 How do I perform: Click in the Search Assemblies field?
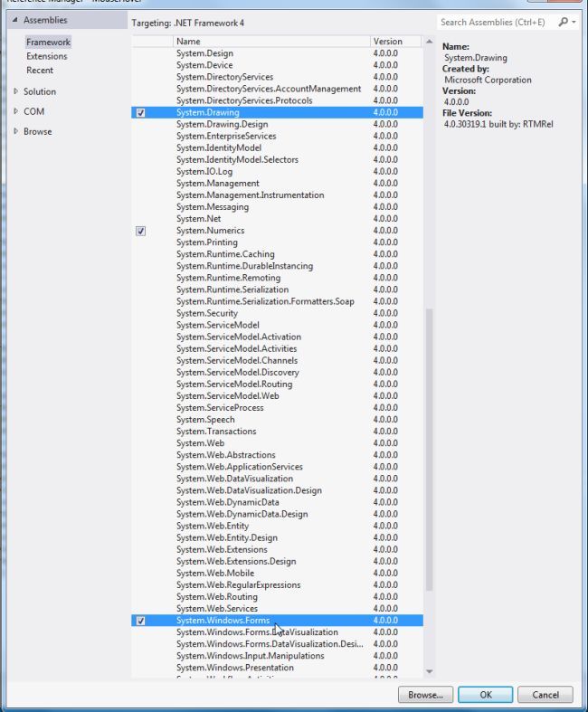click(x=497, y=22)
